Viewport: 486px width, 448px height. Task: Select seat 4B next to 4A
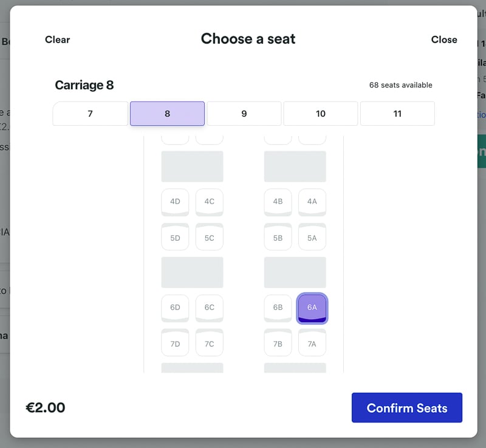(x=278, y=202)
